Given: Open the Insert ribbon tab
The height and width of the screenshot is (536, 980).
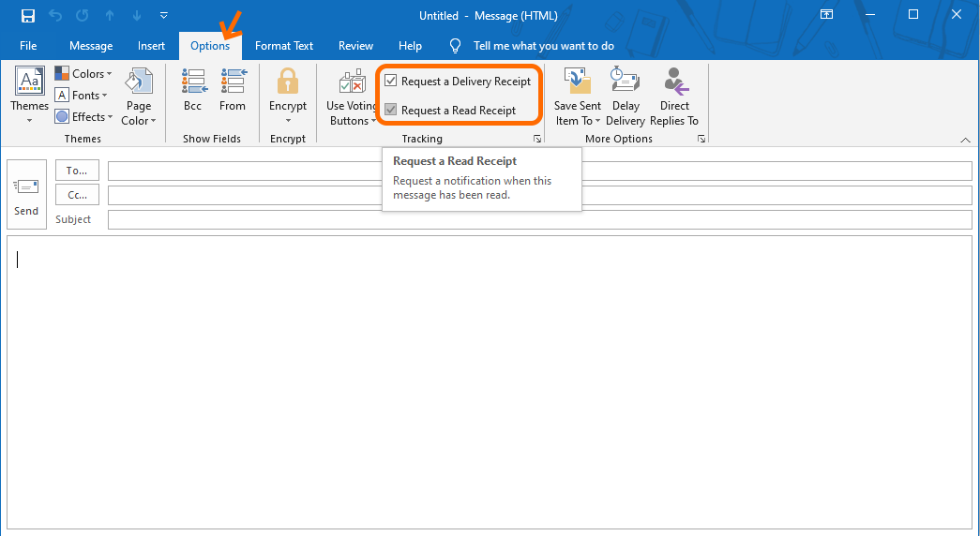Looking at the screenshot, I should coord(151,46).
